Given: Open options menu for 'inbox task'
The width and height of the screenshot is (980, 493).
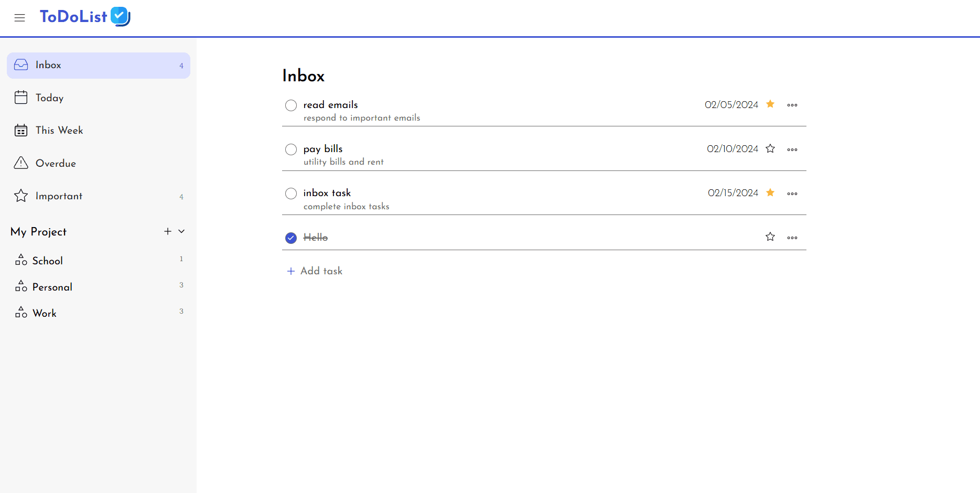Looking at the screenshot, I should 792,193.
